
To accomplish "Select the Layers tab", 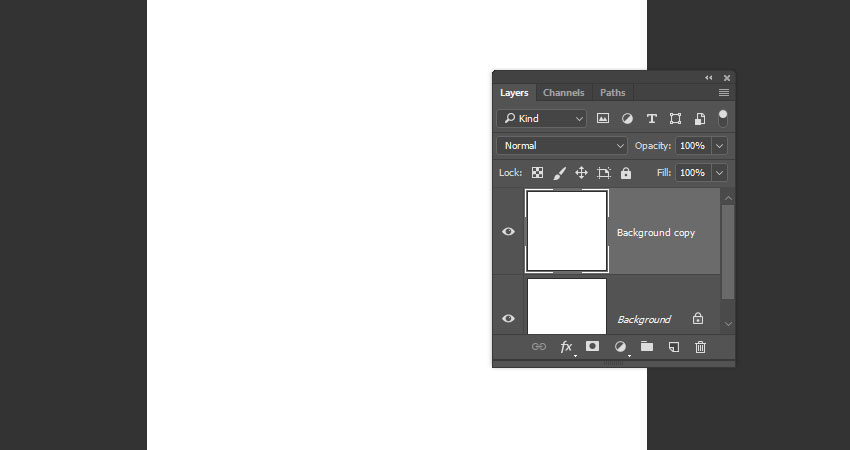I will pos(514,93).
